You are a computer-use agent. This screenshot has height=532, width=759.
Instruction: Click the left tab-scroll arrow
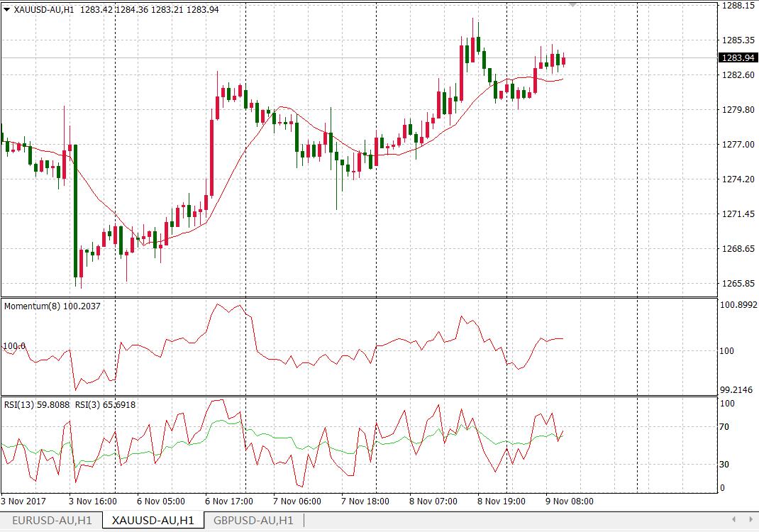[734, 519]
